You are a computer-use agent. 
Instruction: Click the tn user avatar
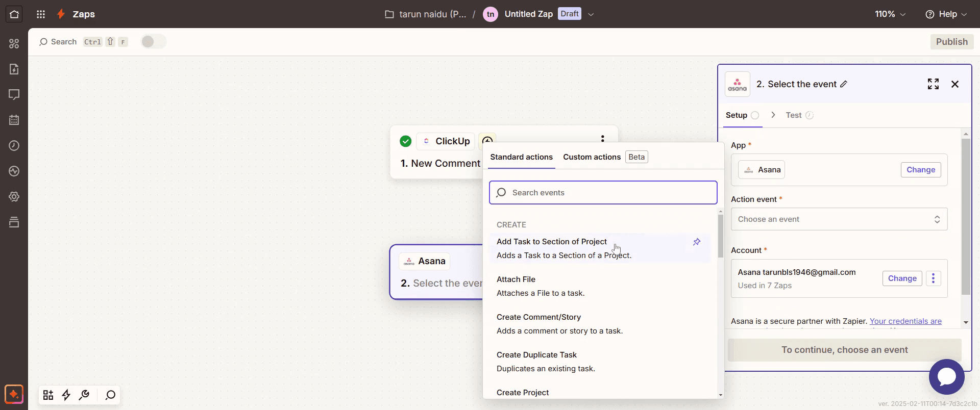pos(491,14)
